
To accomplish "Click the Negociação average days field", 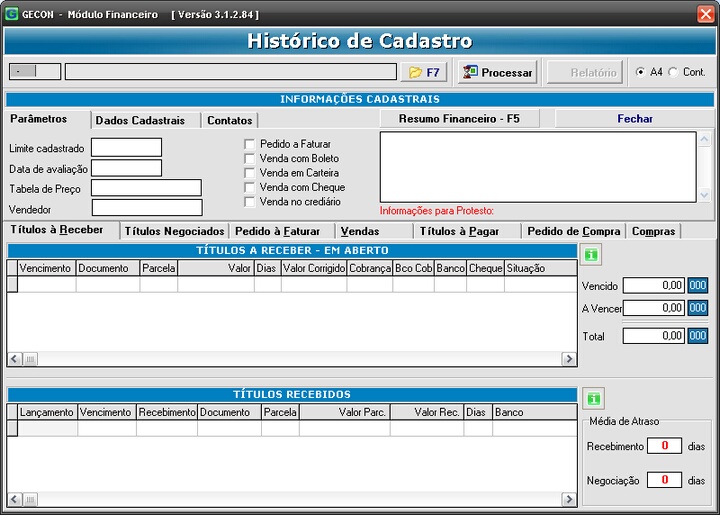I will click(664, 480).
